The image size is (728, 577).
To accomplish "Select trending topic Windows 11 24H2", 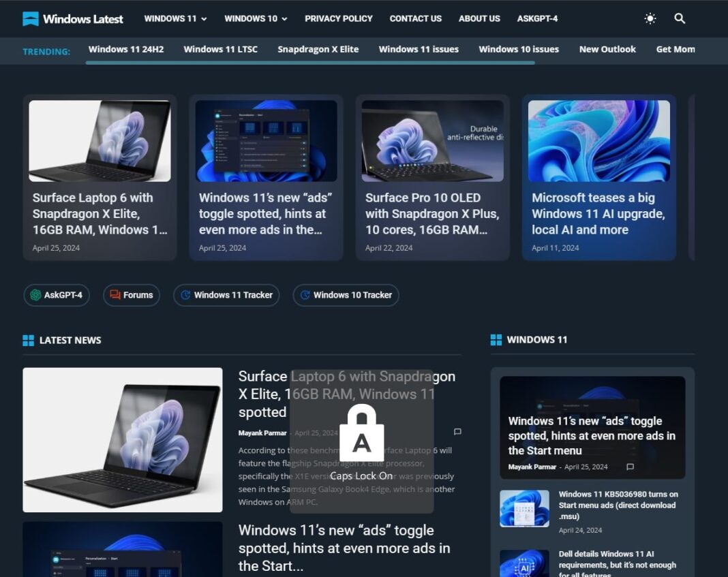I will click(126, 49).
